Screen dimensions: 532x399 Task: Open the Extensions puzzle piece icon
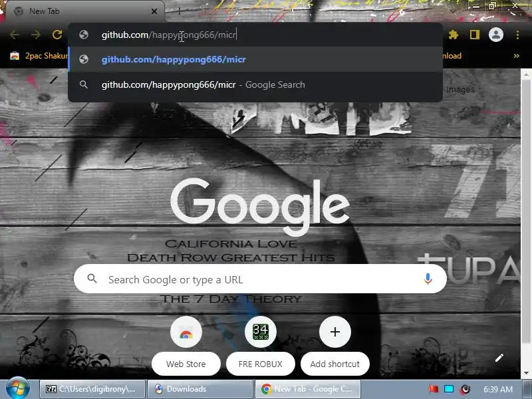tap(454, 35)
